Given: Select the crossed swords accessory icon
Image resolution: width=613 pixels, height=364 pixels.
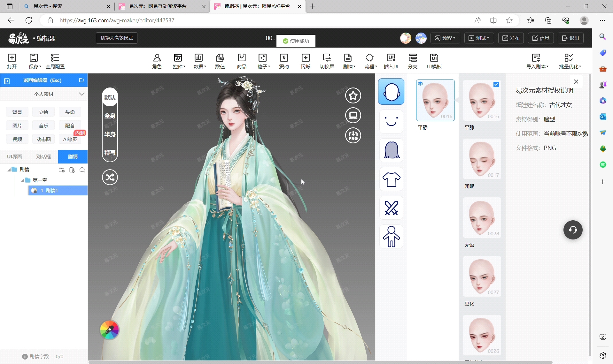Looking at the screenshot, I should pos(391,208).
